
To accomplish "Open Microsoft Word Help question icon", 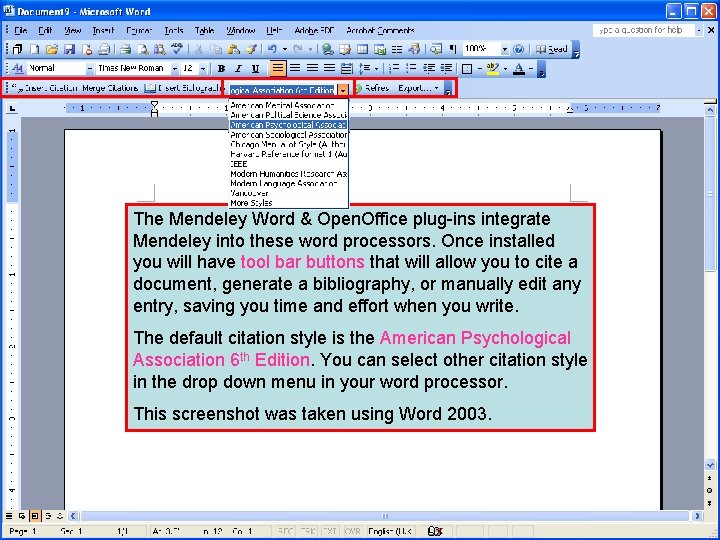I will [x=518, y=49].
